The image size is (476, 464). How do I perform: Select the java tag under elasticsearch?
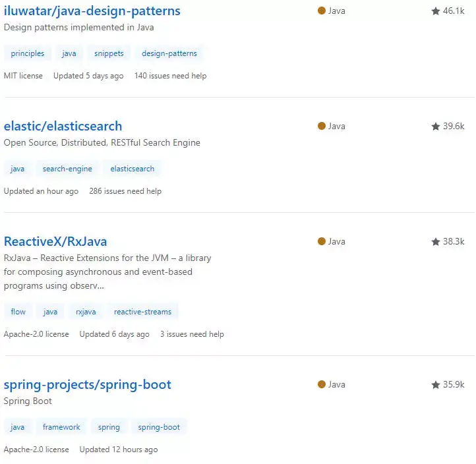pos(17,169)
